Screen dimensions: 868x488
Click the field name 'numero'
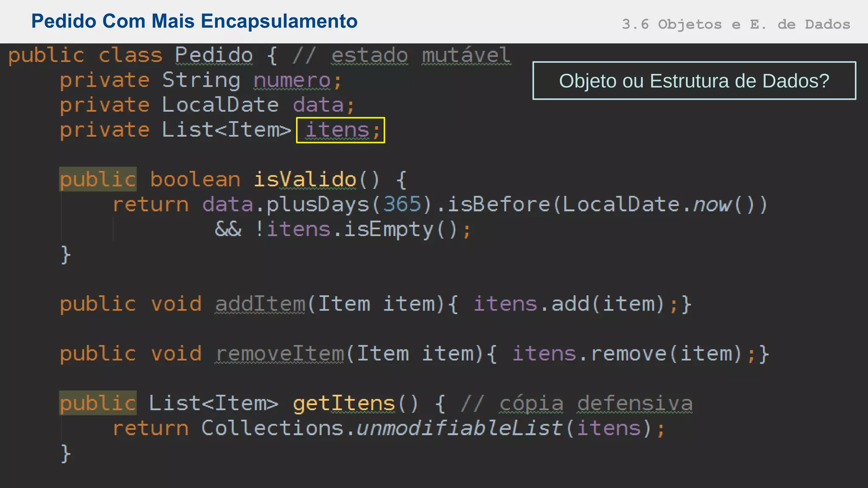click(x=292, y=80)
